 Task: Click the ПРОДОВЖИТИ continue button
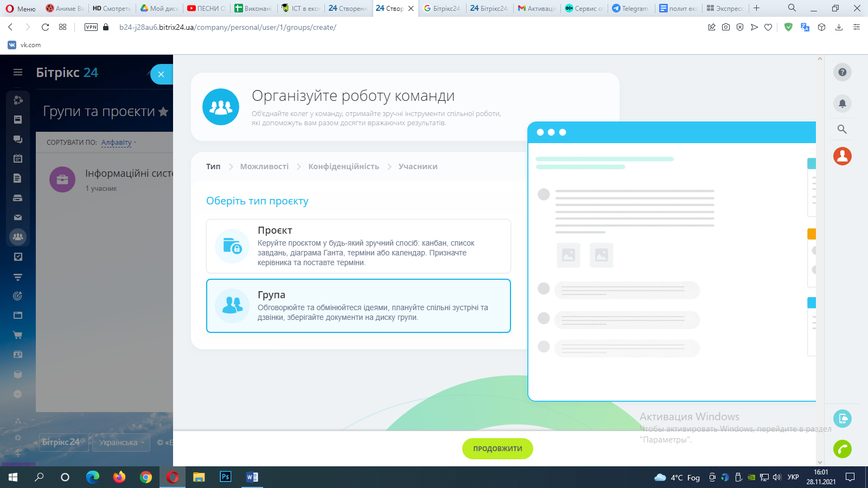497,448
